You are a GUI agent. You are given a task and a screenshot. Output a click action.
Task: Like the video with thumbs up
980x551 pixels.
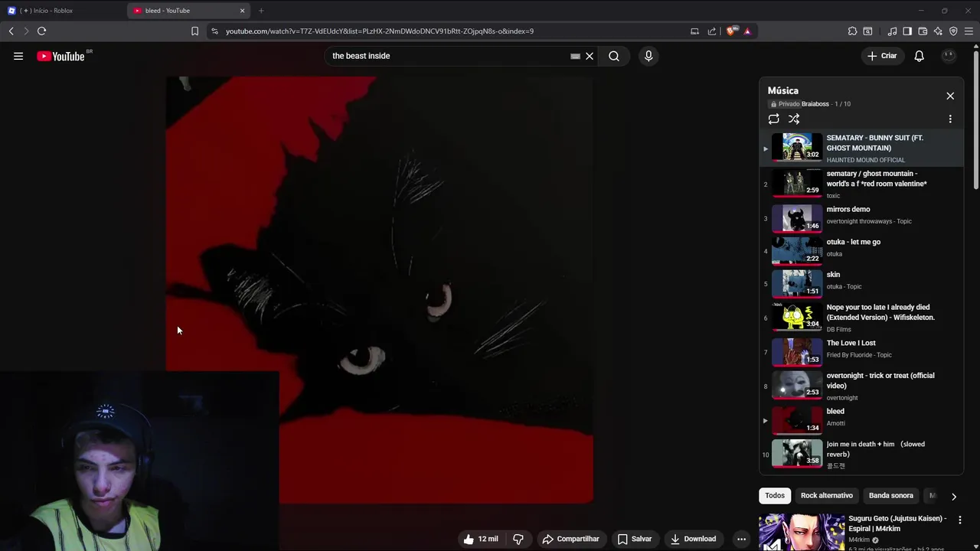point(481,539)
